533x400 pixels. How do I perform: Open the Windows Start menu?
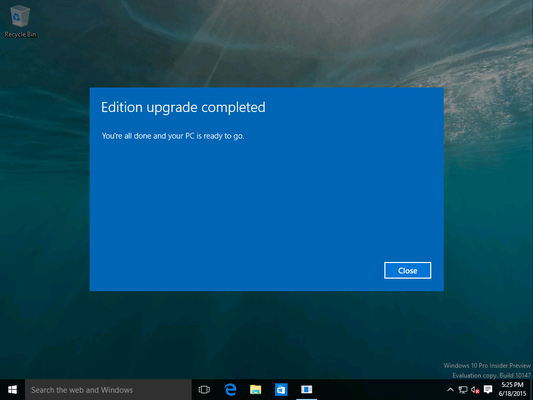(12, 390)
